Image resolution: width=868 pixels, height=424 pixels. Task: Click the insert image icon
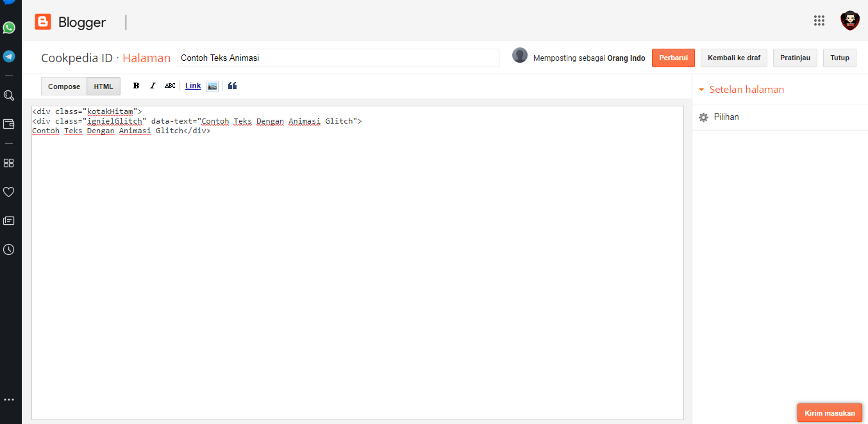click(x=212, y=86)
